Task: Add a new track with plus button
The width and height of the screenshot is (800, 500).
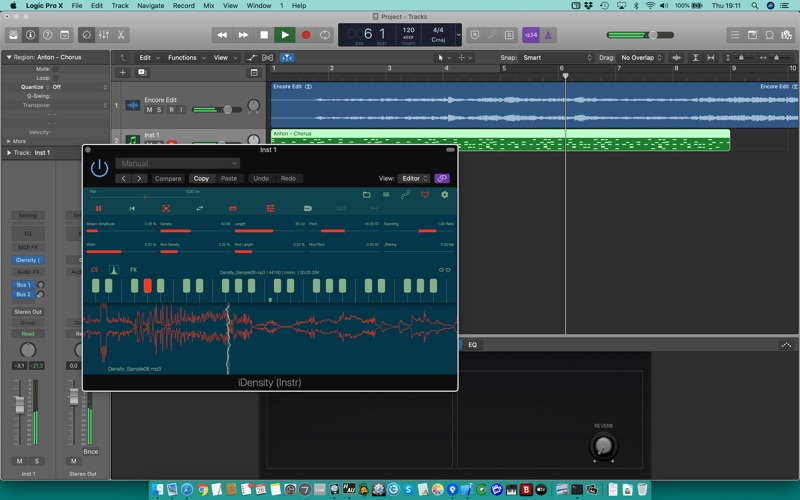Action: [122, 72]
